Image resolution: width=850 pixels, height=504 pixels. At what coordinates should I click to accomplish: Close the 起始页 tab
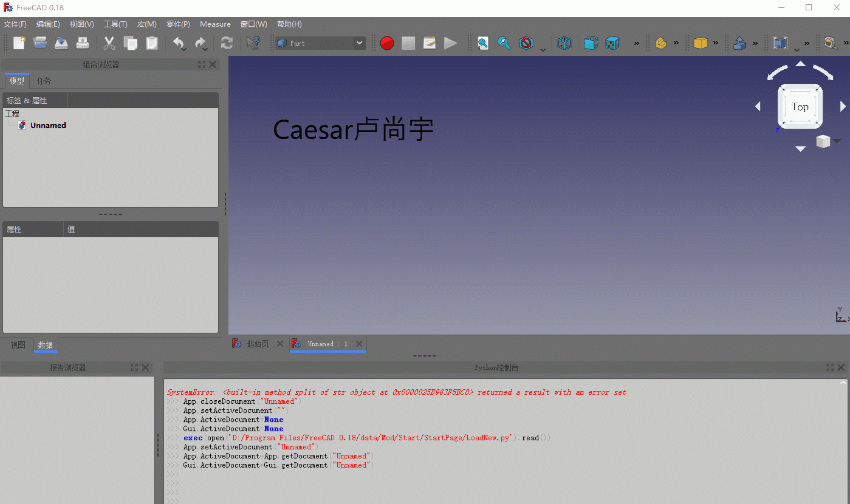tap(280, 344)
